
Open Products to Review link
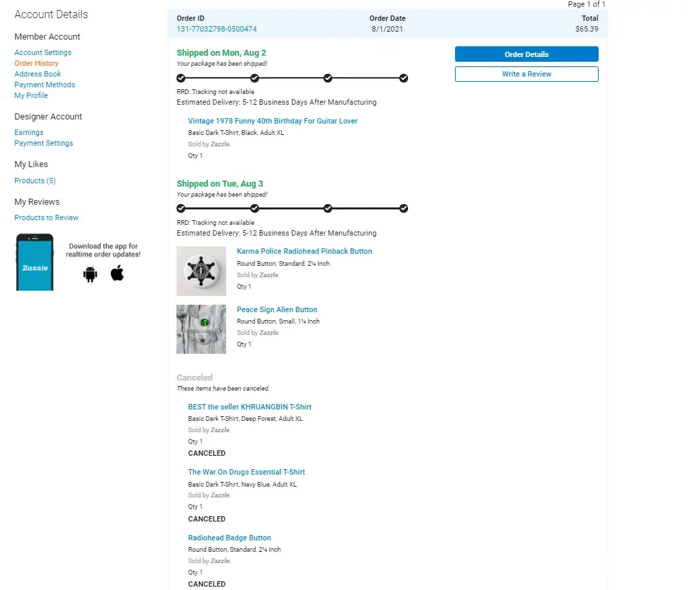click(x=46, y=217)
